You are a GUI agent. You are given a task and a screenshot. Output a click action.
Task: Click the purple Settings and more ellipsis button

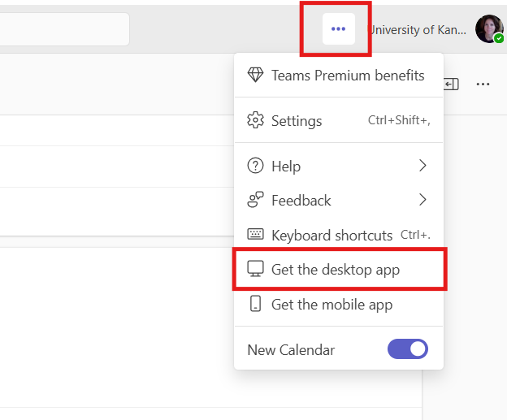339,29
